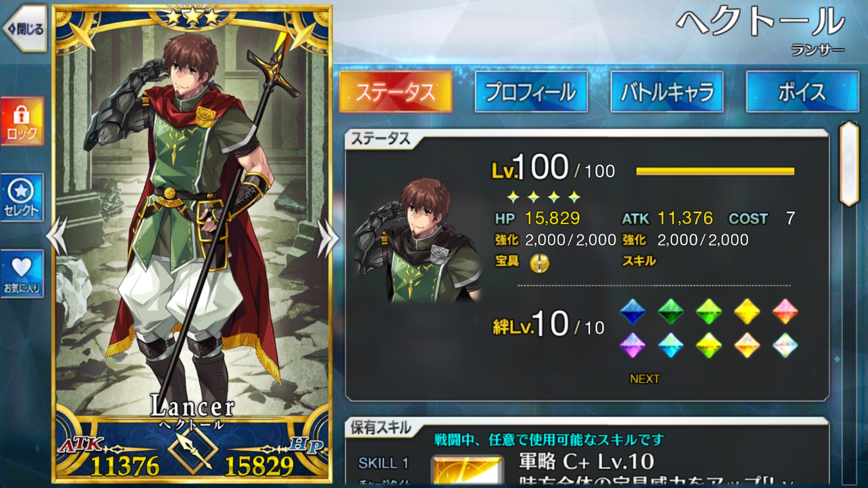Image resolution: width=868 pixels, height=488 pixels.
Task: Select the dark green bond crystal
Action: coord(670,311)
